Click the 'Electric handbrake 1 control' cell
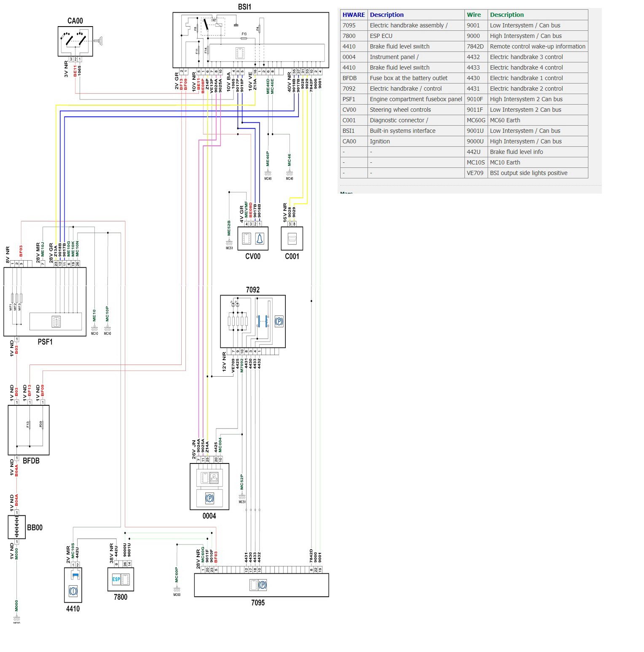 [538, 78]
